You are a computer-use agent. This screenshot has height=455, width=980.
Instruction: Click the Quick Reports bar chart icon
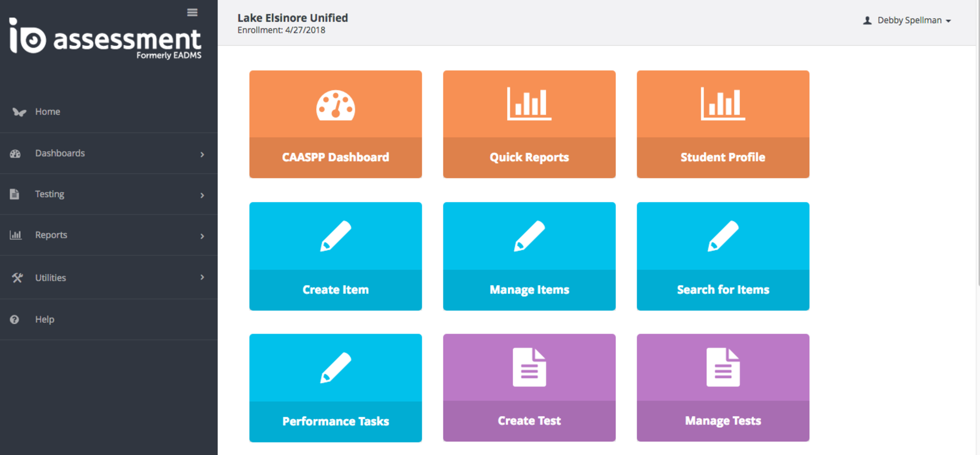(x=529, y=103)
